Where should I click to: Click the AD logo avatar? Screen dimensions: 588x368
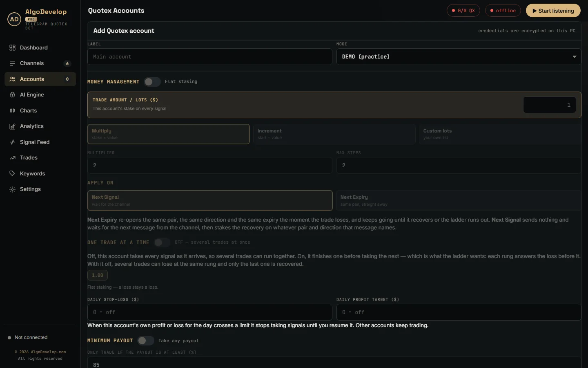14,19
